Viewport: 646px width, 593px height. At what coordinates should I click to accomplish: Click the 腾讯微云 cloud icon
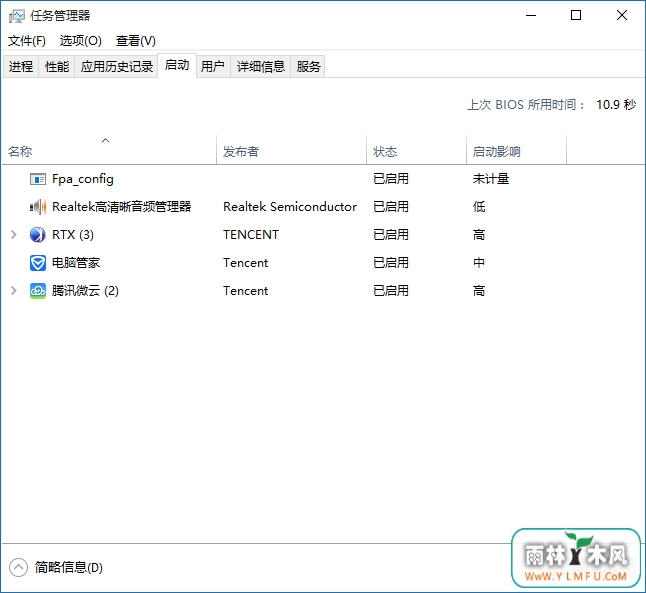38,291
